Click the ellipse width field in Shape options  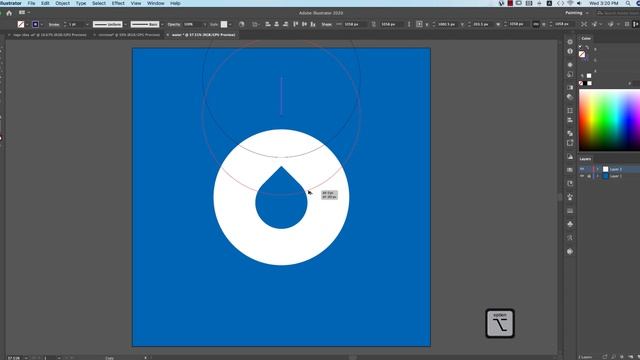pos(356,24)
